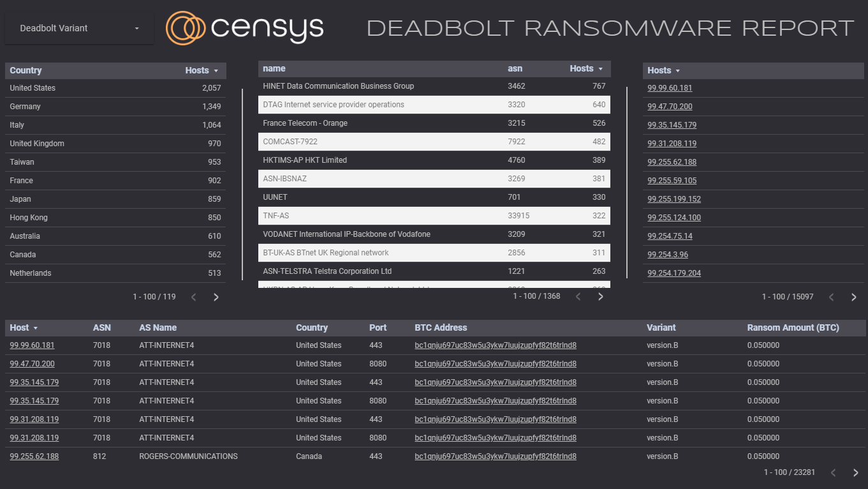The image size is (868, 489).
Task: Go to next page of Country table
Action: (x=216, y=297)
